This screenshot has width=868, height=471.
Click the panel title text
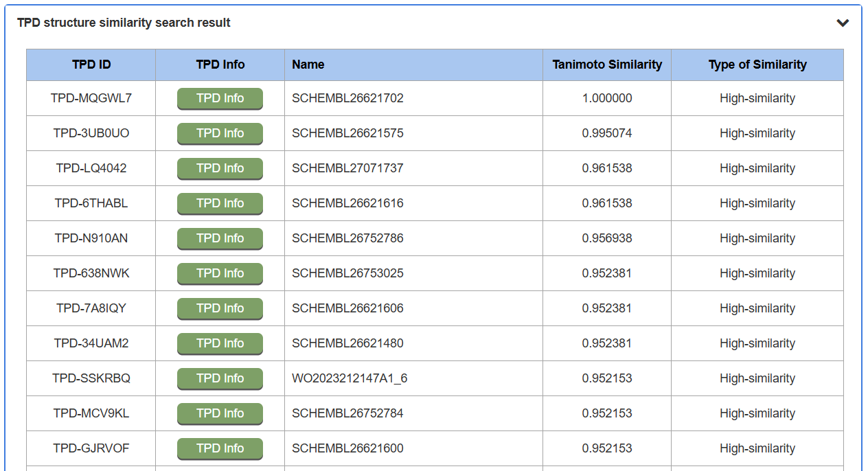[124, 23]
